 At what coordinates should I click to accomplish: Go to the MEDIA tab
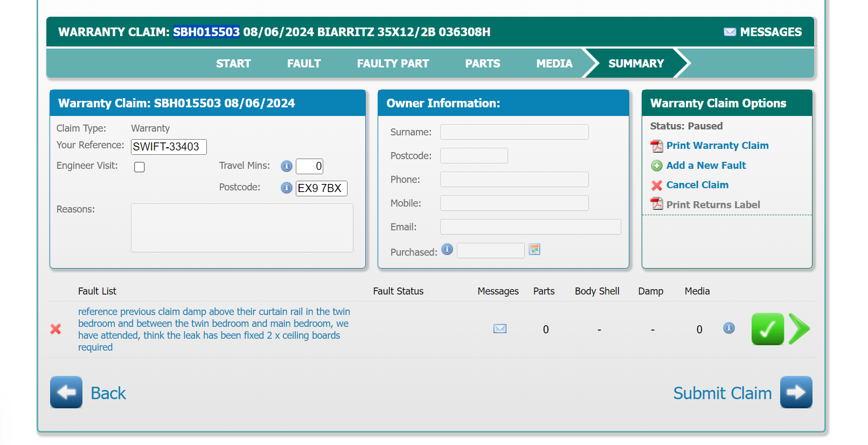click(554, 64)
